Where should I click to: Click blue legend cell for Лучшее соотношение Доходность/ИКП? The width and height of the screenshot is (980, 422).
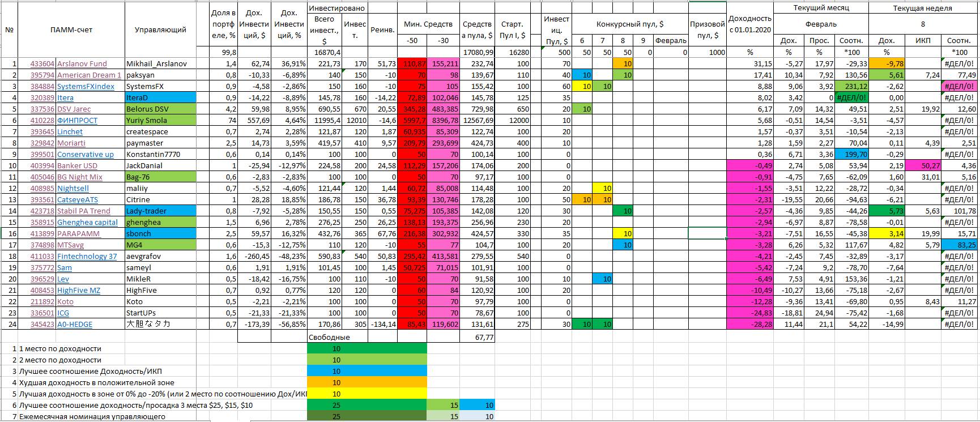coord(367,371)
